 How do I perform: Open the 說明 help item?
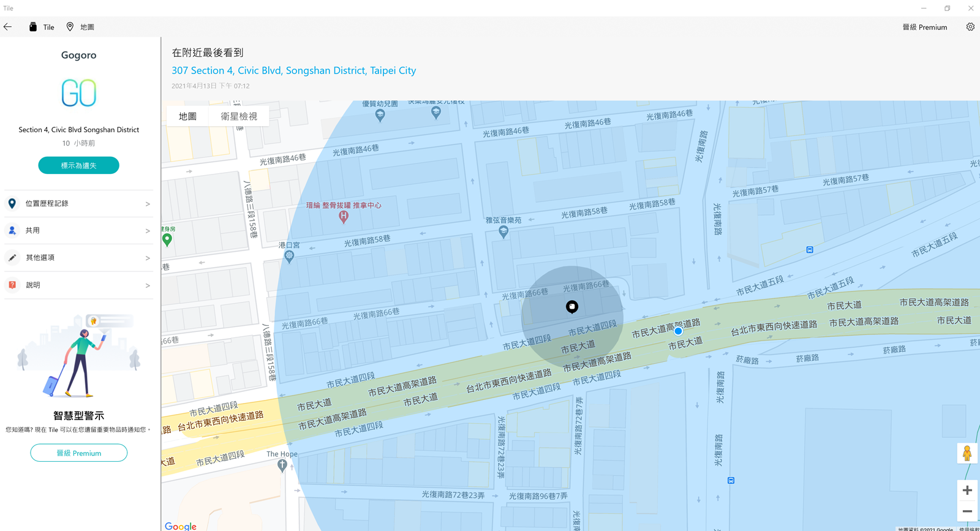point(78,285)
